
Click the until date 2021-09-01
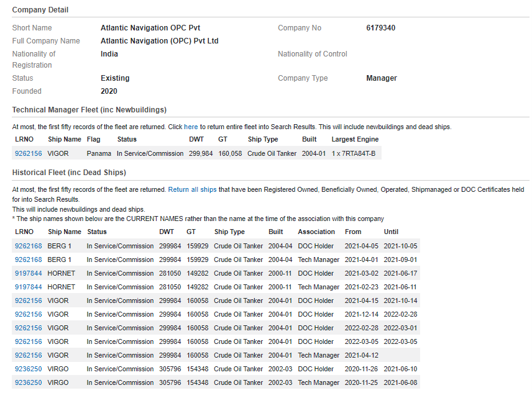(x=400, y=260)
